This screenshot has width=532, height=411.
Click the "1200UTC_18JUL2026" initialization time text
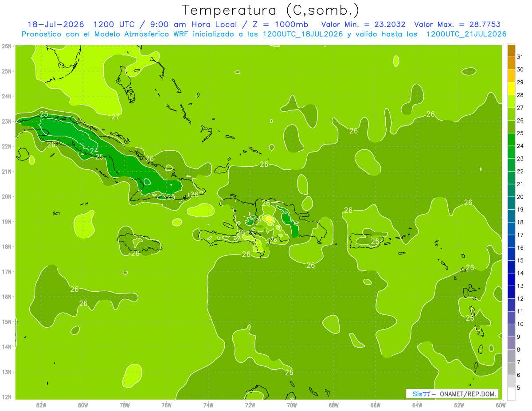[x=302, y=34]
